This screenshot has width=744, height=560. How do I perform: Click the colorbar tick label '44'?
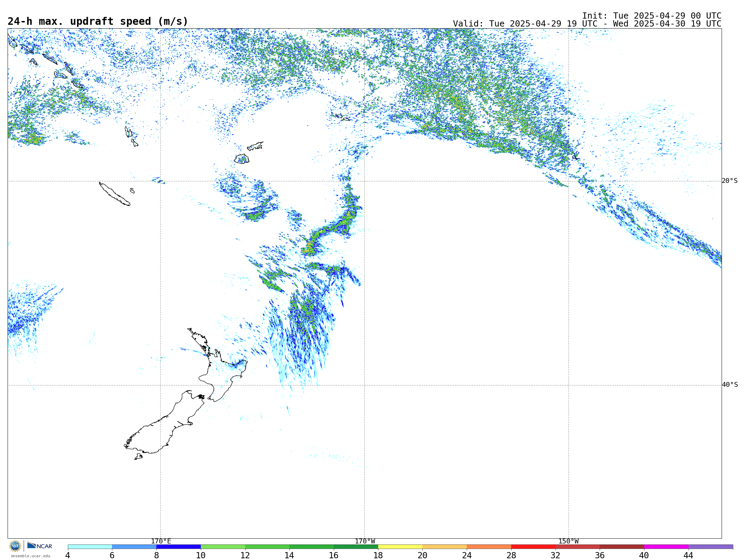point(689,555)
